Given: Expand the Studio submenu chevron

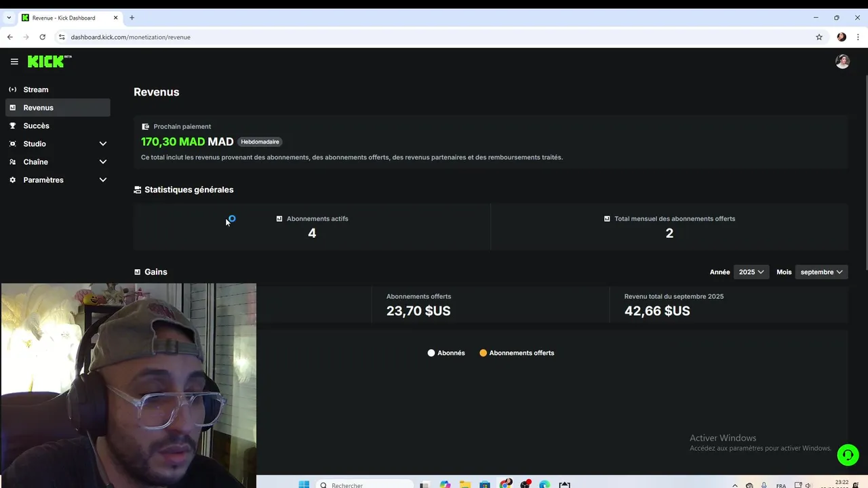Looking at the screenshot, I should point(103,144).
